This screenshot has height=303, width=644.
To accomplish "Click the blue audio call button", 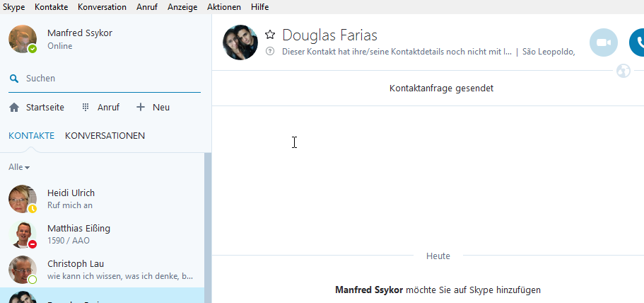I will (x=637, y=42).
